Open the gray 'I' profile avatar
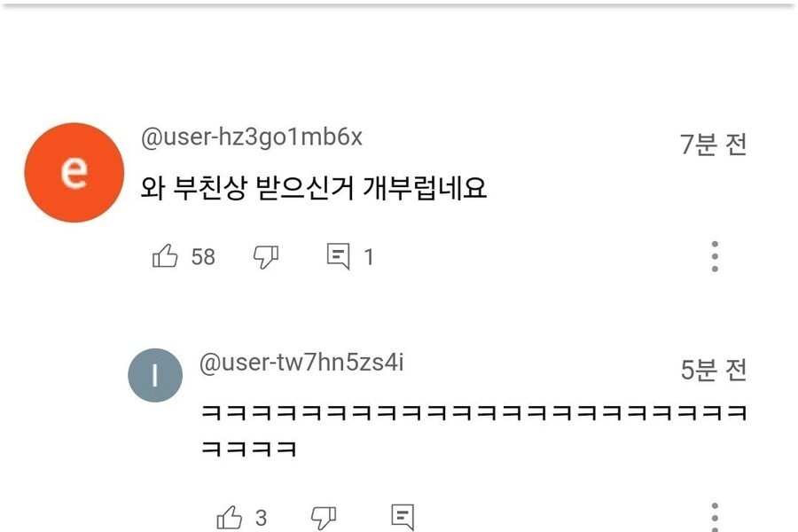 click(155, 375)
